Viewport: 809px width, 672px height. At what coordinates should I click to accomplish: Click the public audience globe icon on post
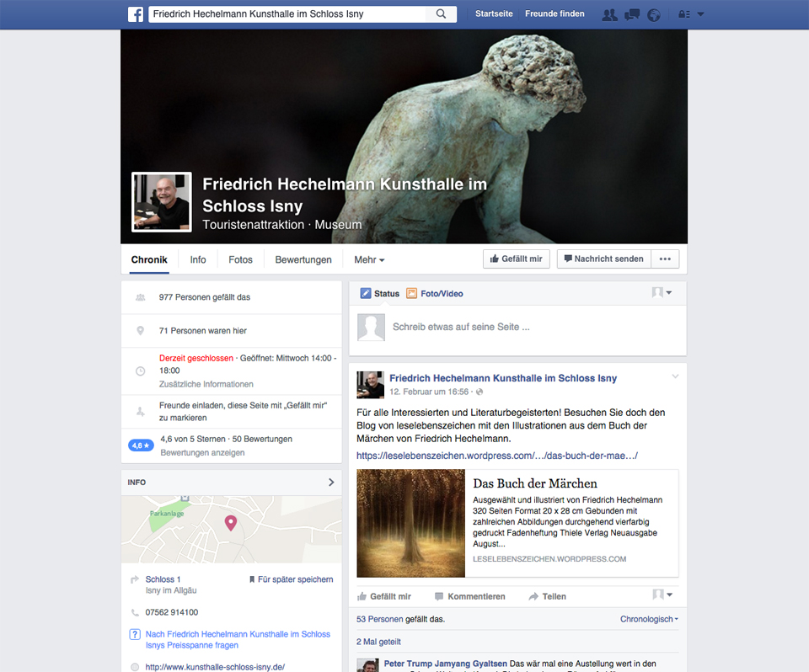[x=480, y=392]
